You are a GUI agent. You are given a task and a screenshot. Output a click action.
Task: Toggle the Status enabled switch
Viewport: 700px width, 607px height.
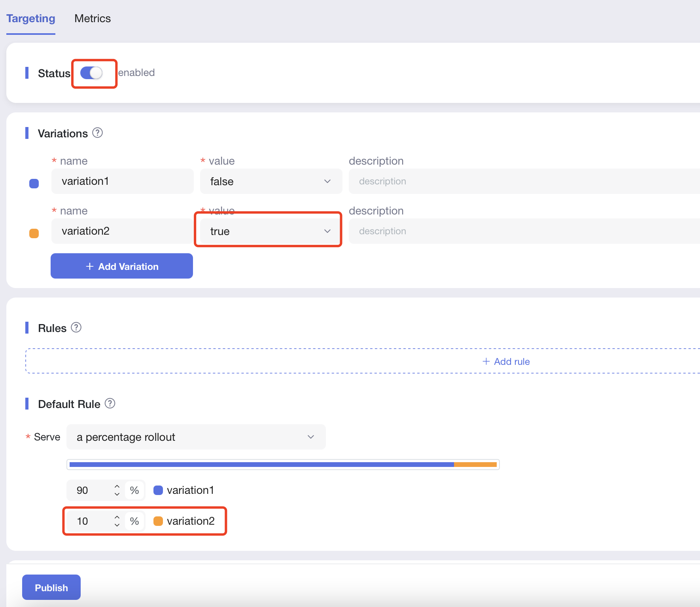tap(91, 73)
